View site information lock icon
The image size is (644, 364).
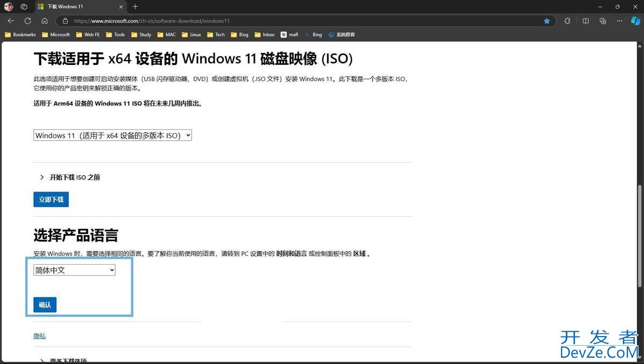click(x=65, y=21)
